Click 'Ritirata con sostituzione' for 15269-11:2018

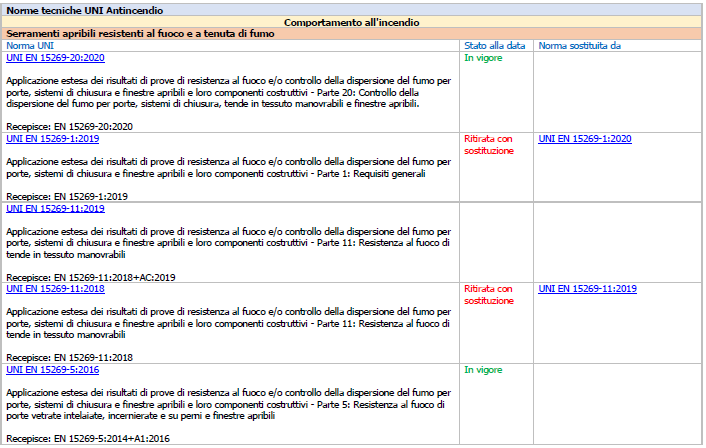pyautogui.click(x=489, y=294)
